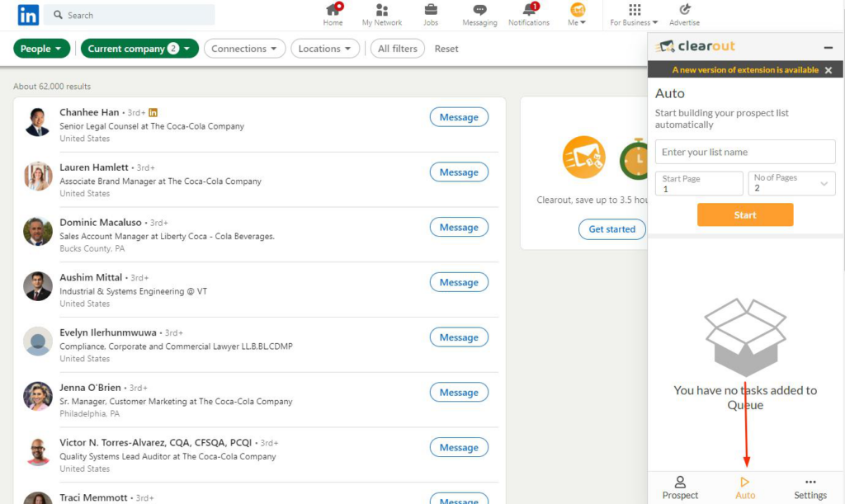Dismiss the new version available banner
This screenshot has width=845, height=504.
click(828, 70)
